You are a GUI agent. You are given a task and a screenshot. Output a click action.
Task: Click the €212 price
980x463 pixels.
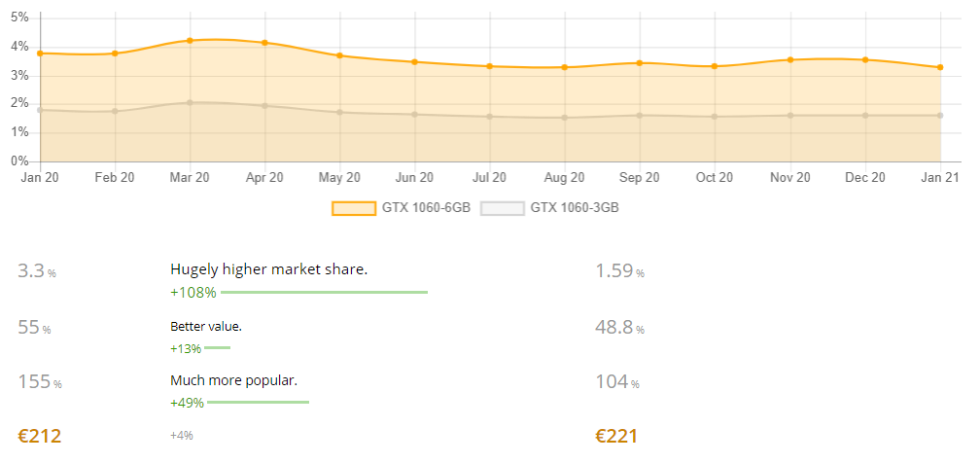[39, 436]
